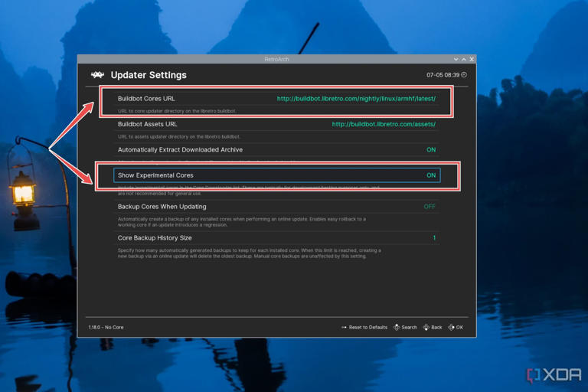Close the RetroArch window
588x392 pixels.
472,59
